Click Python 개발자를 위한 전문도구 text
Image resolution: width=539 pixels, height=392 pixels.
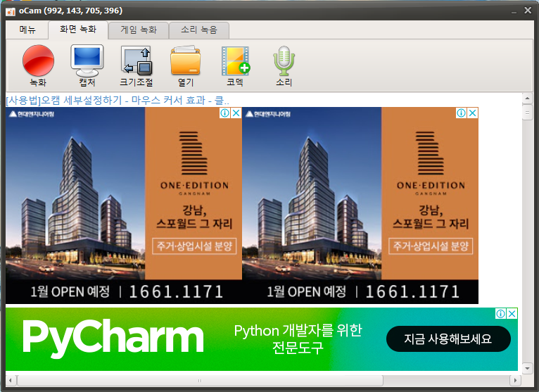(x=298, y=339)
